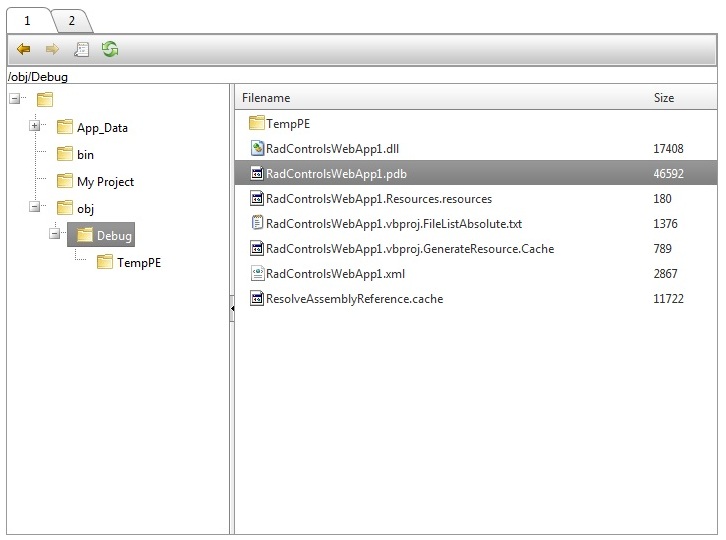Click the FileListAbsolute.txt file icon

pyautogui.click(x=256, y=223)
